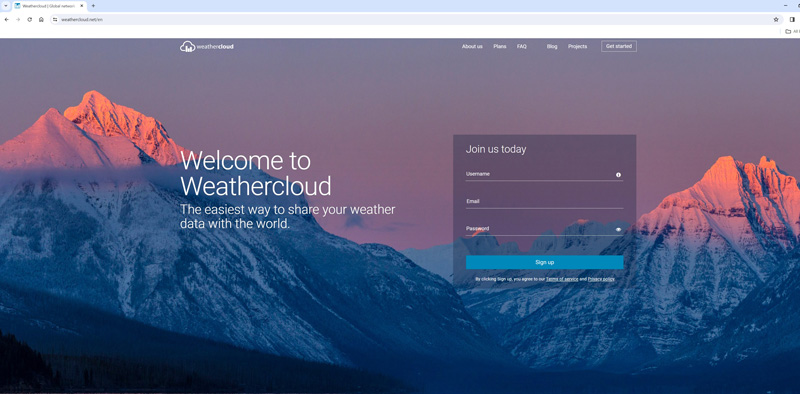The height and width of the screenshot is (394, 800).
Task: Show username info tooltip icon
Action: (x=618, y=175)
